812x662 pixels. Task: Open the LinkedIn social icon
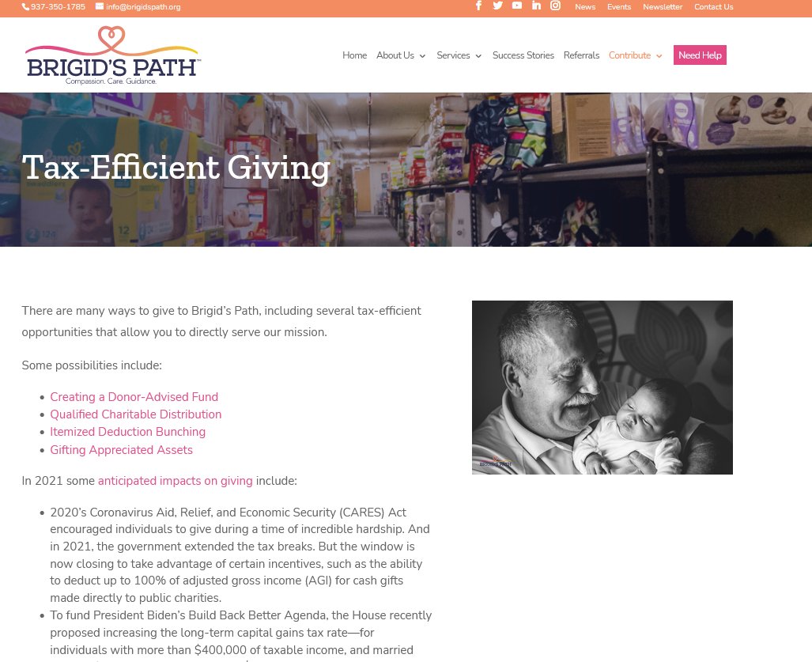tap(536, 6)
